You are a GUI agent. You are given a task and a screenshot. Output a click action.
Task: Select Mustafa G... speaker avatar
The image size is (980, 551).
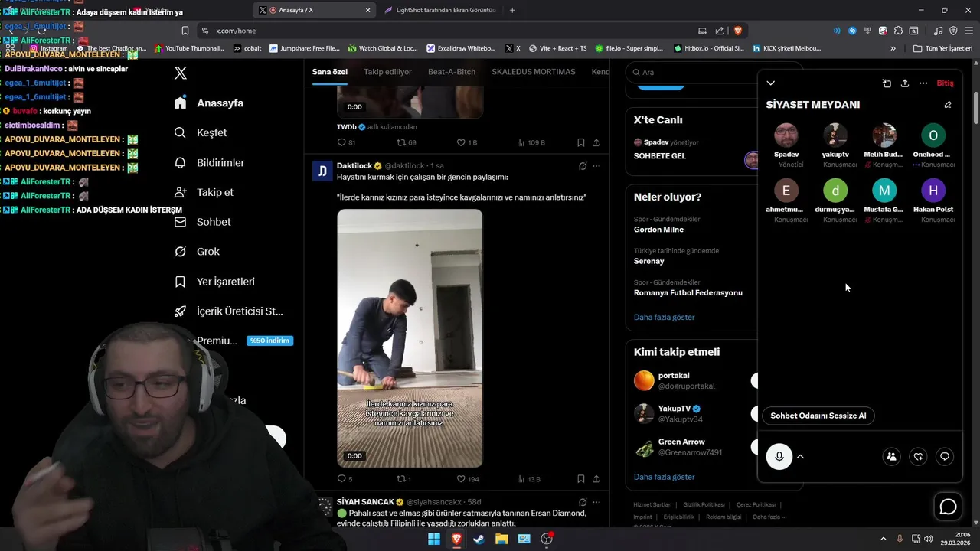point(884,191)
